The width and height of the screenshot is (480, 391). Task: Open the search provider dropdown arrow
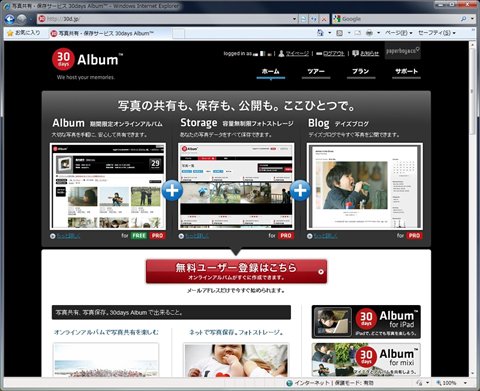click(x=472, y=19)
